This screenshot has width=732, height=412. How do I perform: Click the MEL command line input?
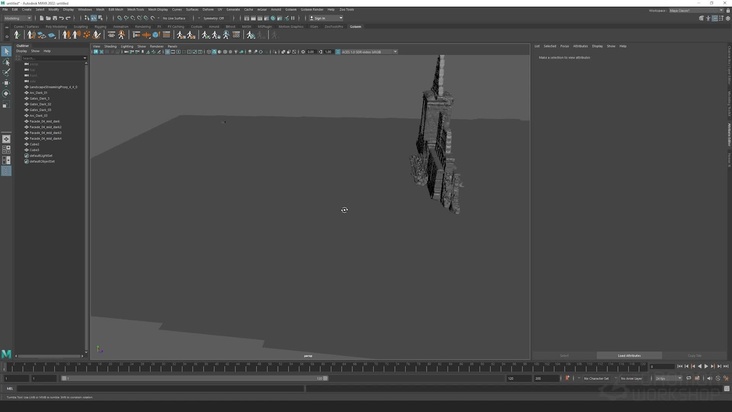(x=161, y=389)
